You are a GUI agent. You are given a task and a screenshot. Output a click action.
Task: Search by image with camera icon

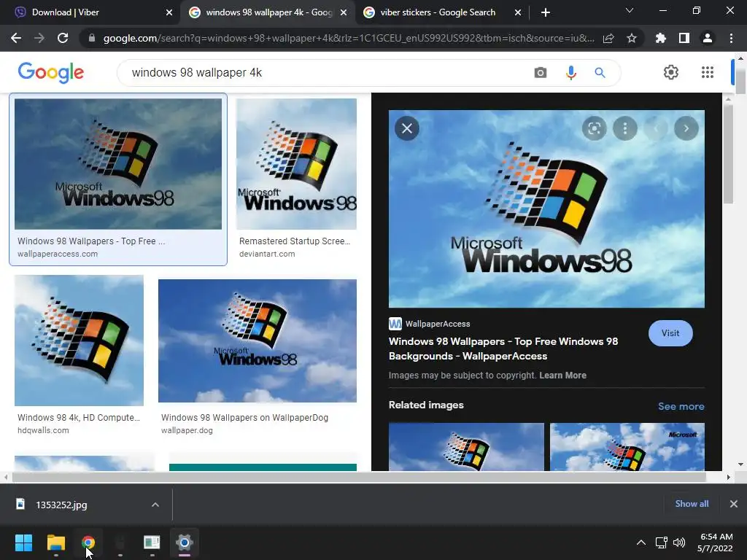pos(541,72)
